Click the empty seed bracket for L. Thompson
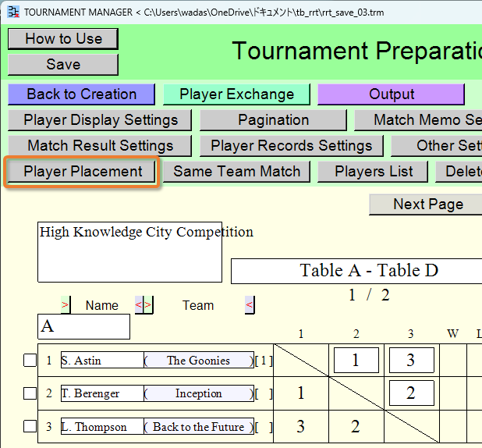 point(264,427)
